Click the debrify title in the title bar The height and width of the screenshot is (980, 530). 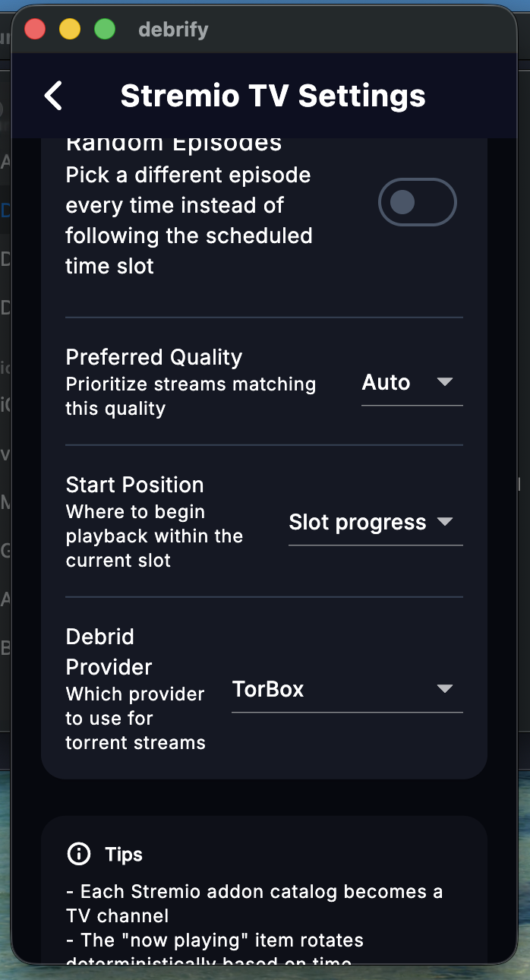pos(173,29)
